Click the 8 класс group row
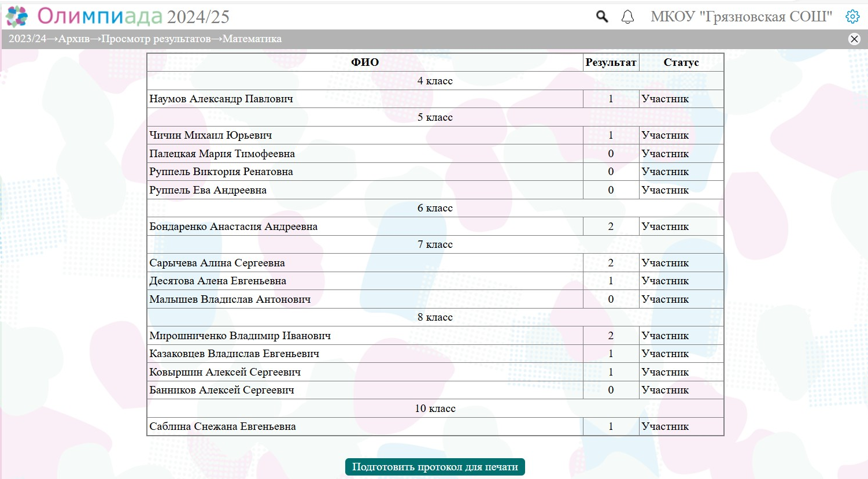The width and height of the screenshot is (868, 479). point(435,317)
